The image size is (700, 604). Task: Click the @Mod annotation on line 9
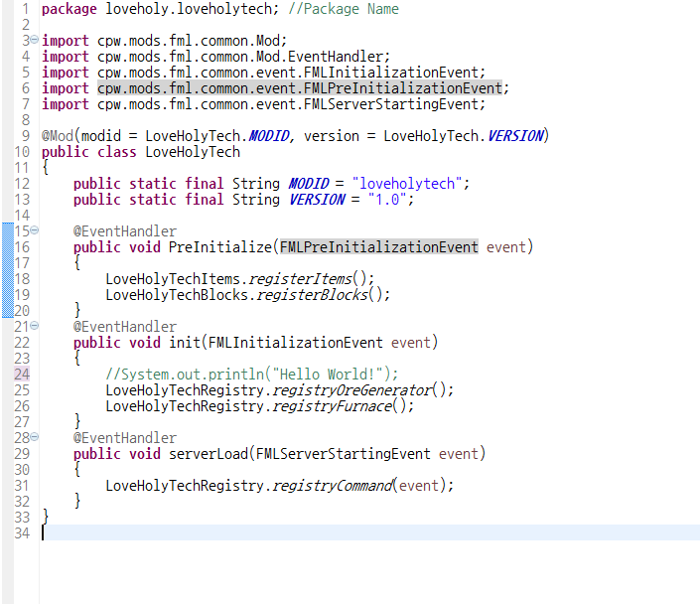(x=58, y=136)
